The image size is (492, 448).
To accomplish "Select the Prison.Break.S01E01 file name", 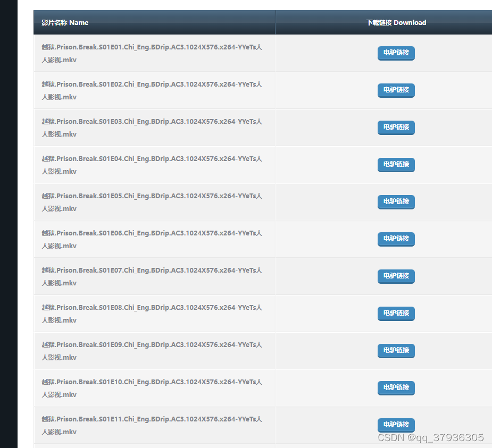I will [x=152, y=53].
